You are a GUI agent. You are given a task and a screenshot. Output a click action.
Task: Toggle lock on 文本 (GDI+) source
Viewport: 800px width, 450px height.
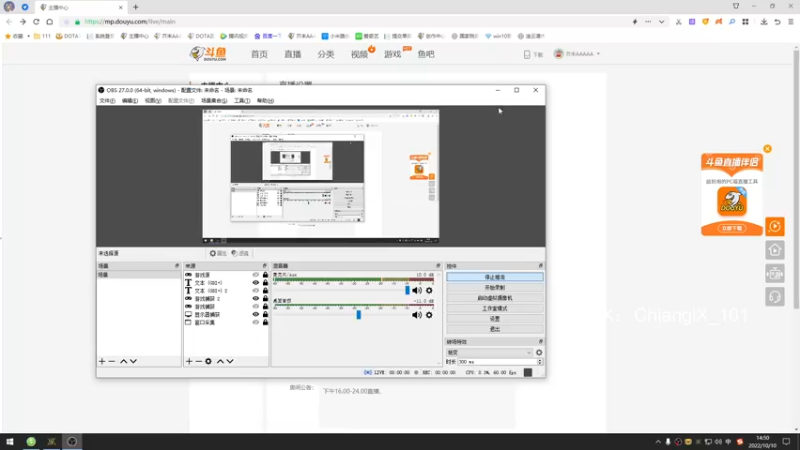pos(265,283)
